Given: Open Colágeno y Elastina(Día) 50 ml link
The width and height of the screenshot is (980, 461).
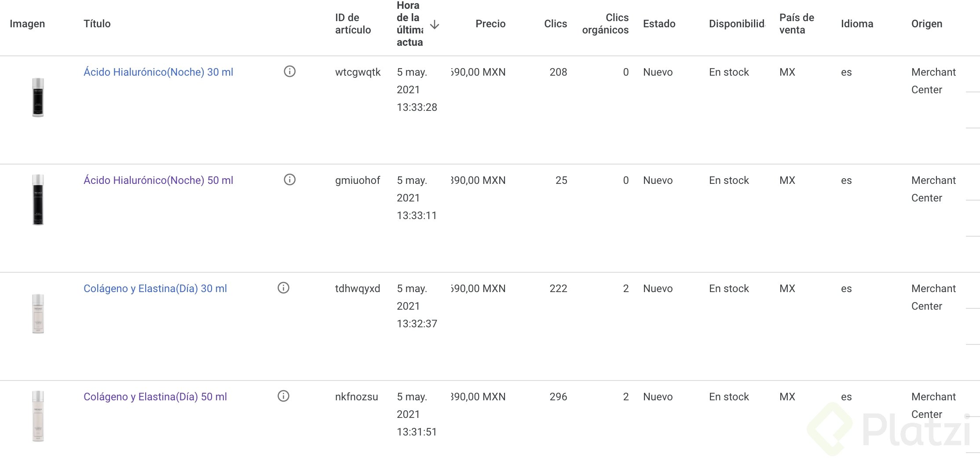Looking at the screenshot, I should click(x=155, y=397).
